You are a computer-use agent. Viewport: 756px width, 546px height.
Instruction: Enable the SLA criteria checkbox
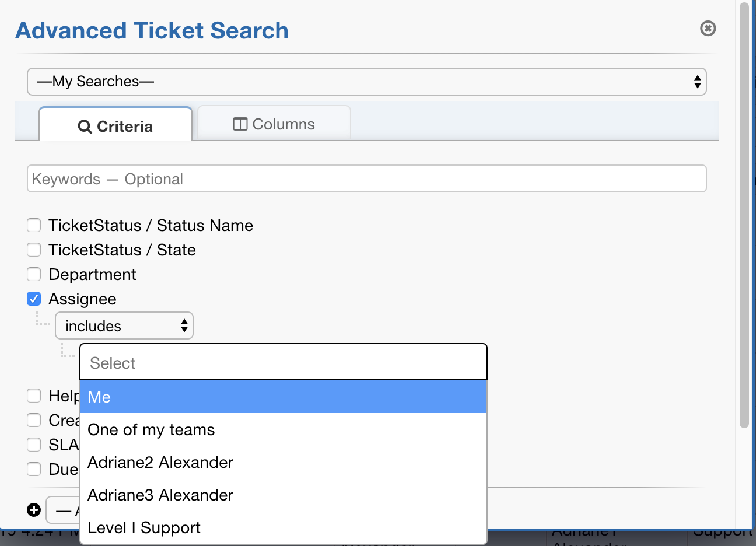pyautogui.click(x=33, y=444)
